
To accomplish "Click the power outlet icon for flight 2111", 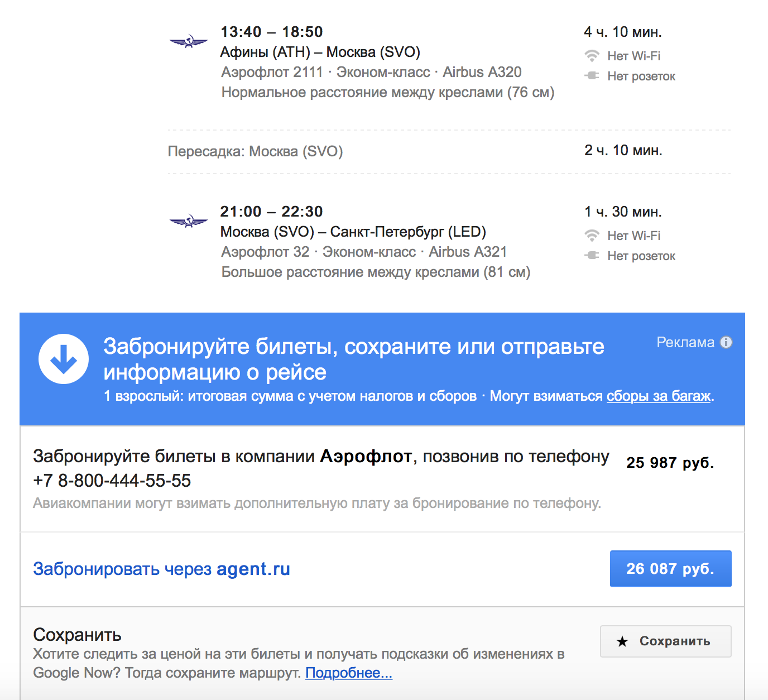I will point(592,75).
